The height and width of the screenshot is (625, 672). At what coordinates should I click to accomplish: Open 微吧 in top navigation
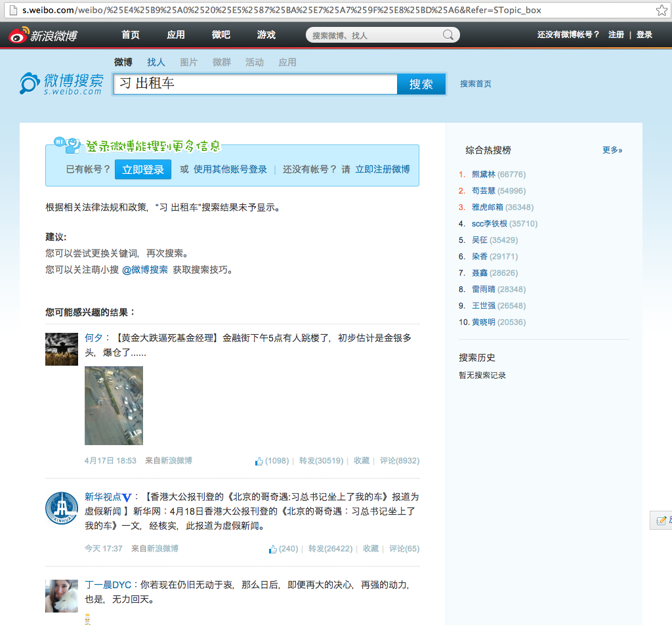pos(220,35)
